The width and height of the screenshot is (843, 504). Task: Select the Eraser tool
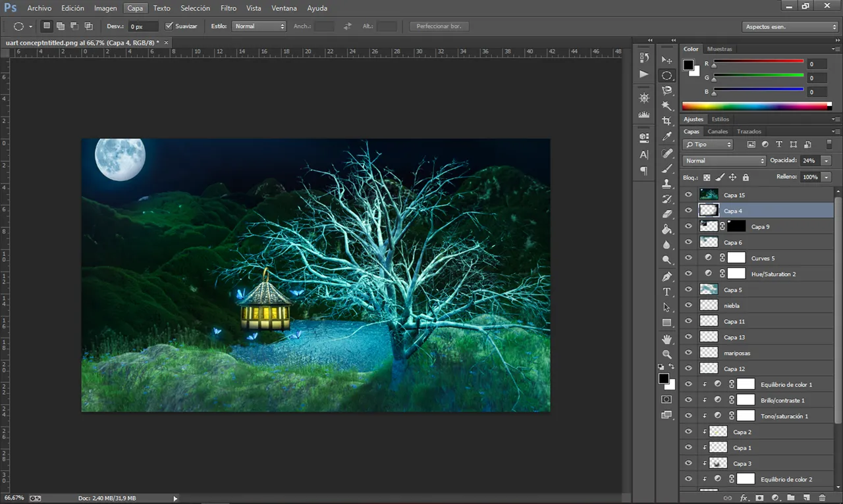pos(667,214)
